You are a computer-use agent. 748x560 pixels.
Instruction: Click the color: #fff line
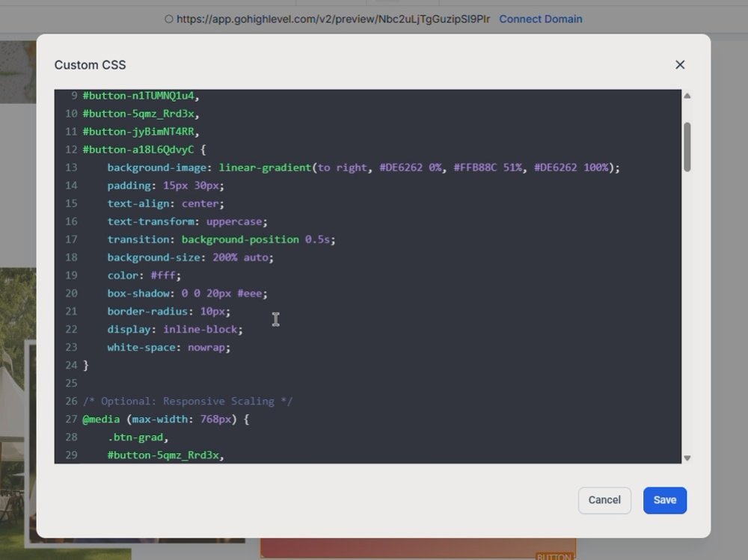click(144, 276)
